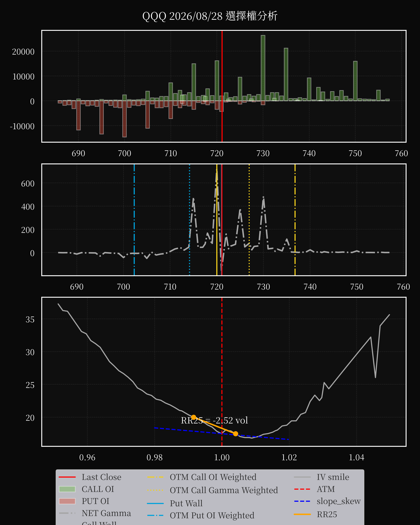Click the red put OI bar at strike 690
The image size is (420, 525).
(78, 115)
